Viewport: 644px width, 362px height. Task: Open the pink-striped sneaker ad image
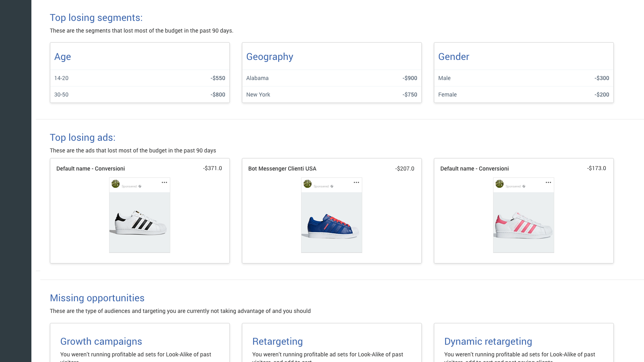[524, 222]
